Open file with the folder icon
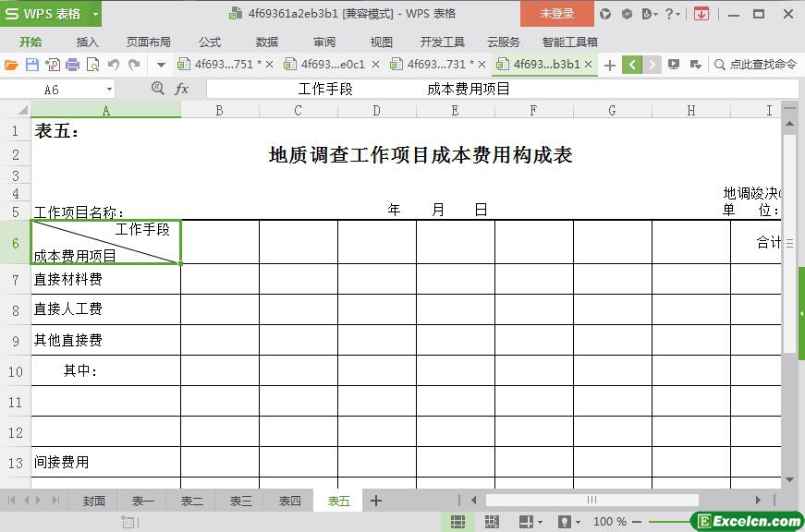This screenshot has width=805, height=532. (x=11, y=65)
